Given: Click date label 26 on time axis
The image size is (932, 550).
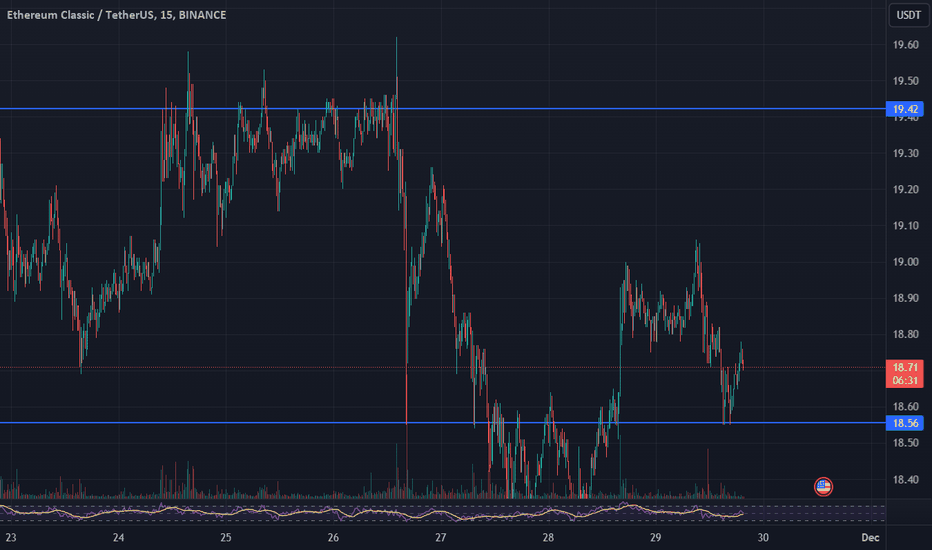Looking at the screenshot, I should pyautogui.click(x=333, y=538).
